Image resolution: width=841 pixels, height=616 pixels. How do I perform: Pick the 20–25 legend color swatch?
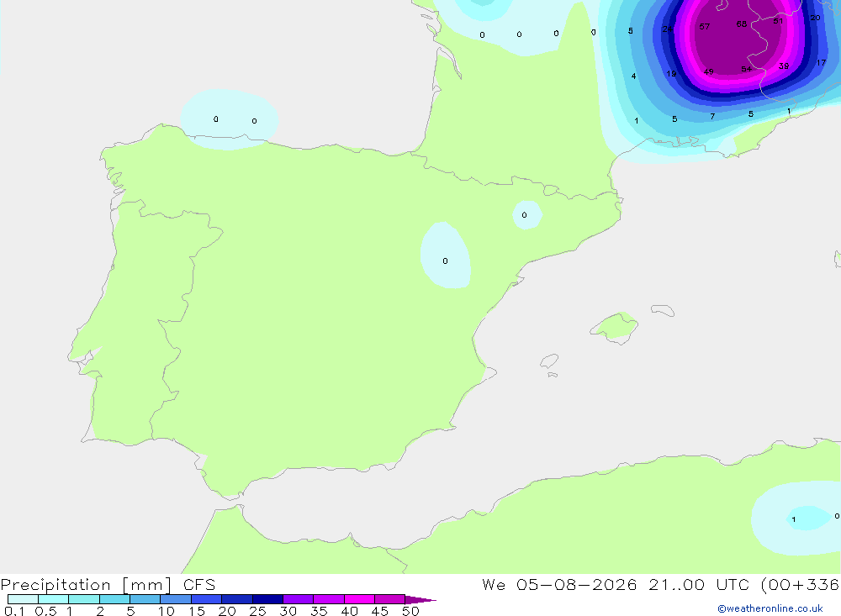point(237,599)
